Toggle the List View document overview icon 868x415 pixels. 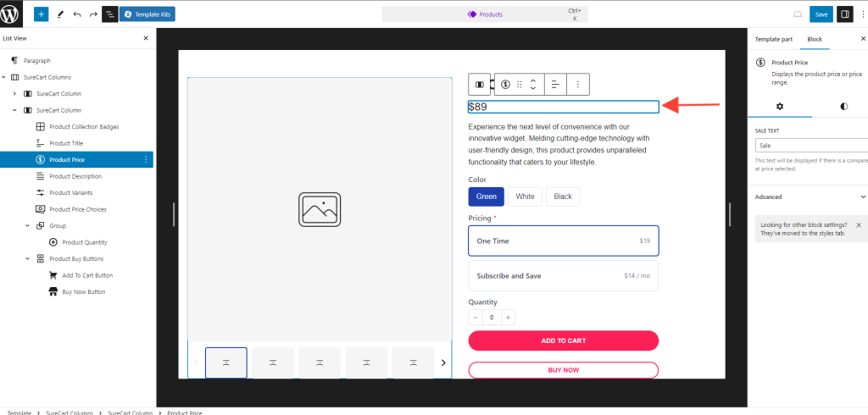[110, 14]
